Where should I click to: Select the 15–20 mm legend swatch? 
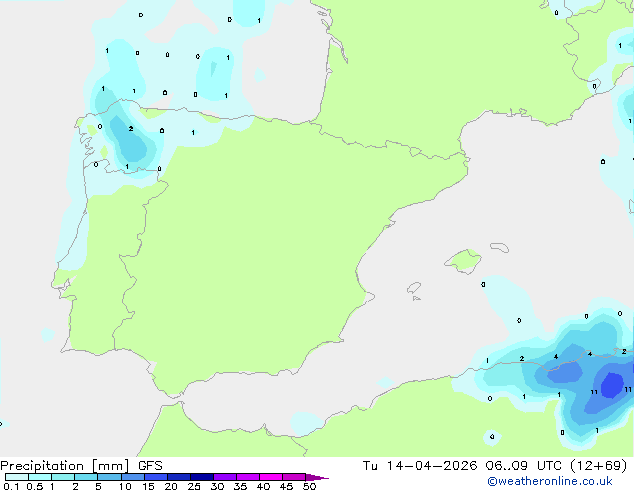point(155,477)
